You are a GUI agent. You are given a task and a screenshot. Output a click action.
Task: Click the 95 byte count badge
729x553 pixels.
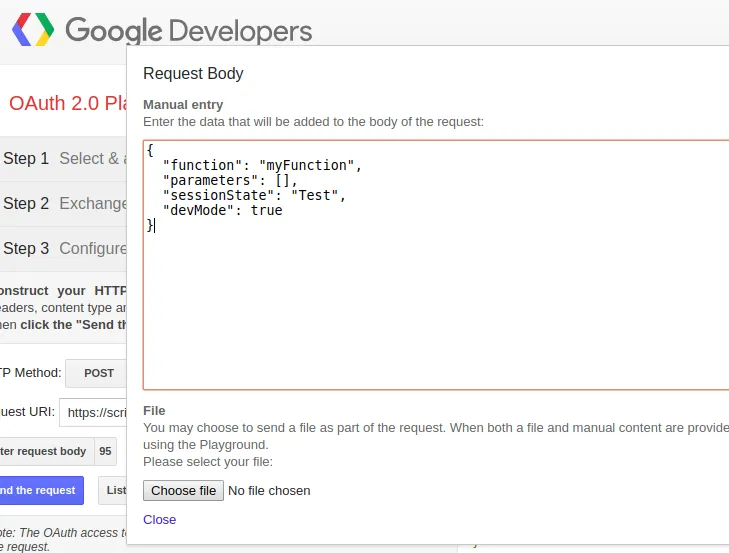106,451
